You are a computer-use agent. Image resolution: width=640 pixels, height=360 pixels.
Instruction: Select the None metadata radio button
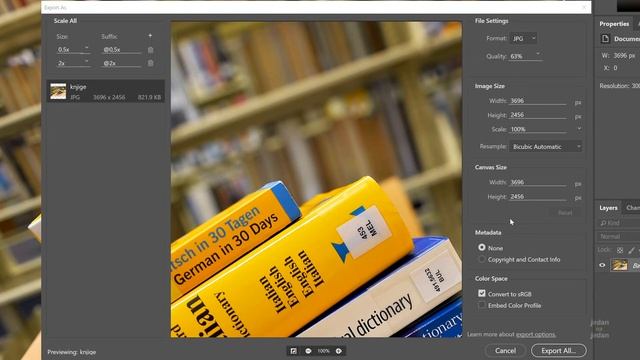(482, 247)
